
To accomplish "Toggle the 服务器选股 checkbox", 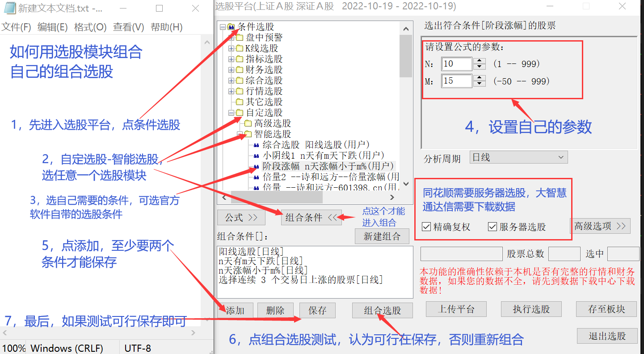I will click(x=492, y=227).
